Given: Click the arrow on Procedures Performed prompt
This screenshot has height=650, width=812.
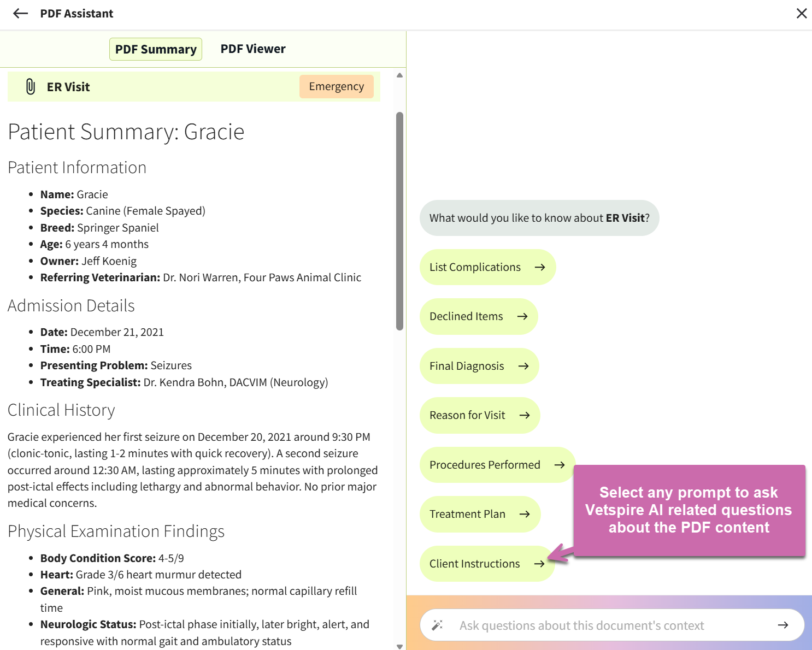Looking at the screenshot, I should click(559, 465).
